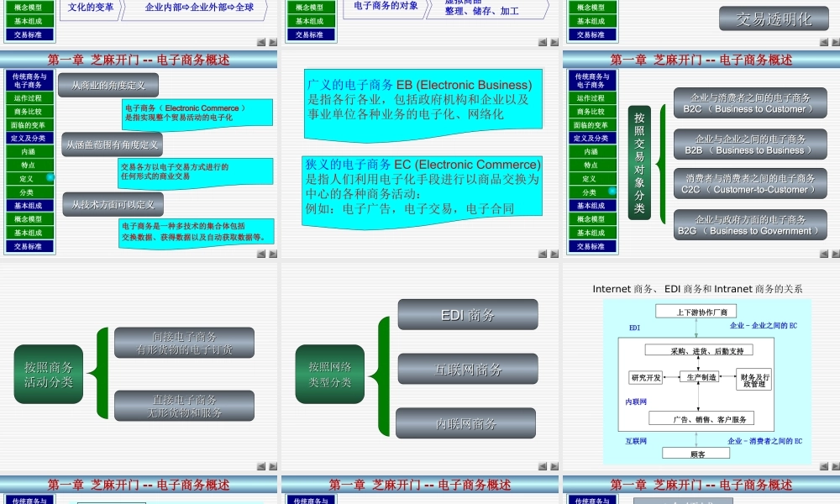
Task: Open the 交易标准 section button
Action: [x=29, y=244]
